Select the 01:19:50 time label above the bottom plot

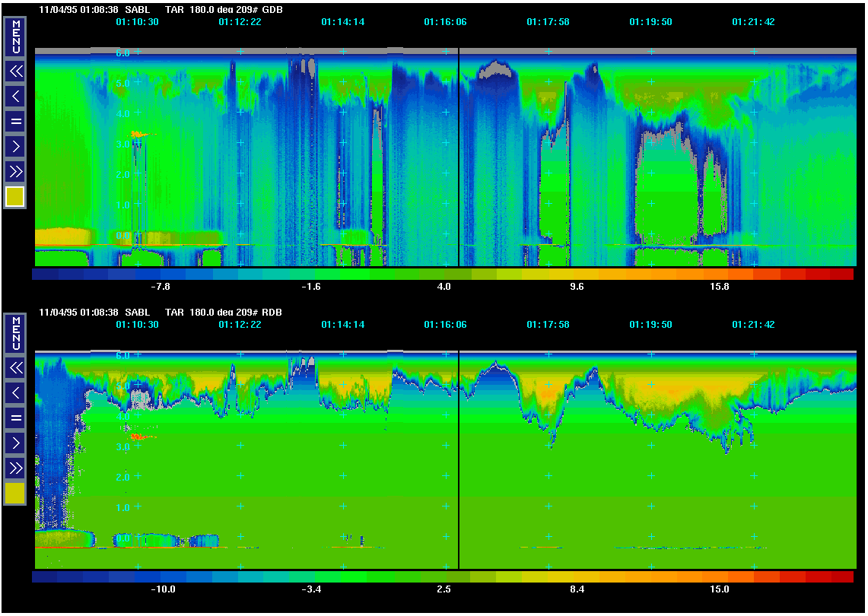pyautogui.click(x=650, y=325)
